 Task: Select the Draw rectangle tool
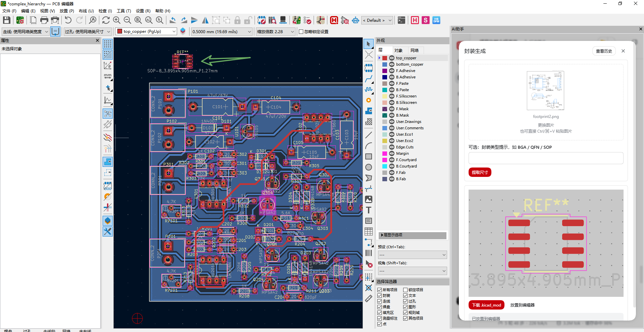369,156
